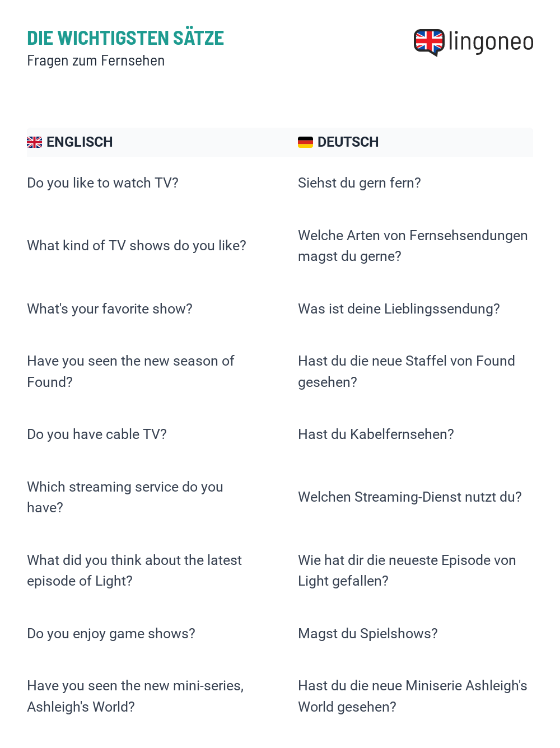
Task: Click the UK flag beside ENGLISCH
Action: point(35,142)
